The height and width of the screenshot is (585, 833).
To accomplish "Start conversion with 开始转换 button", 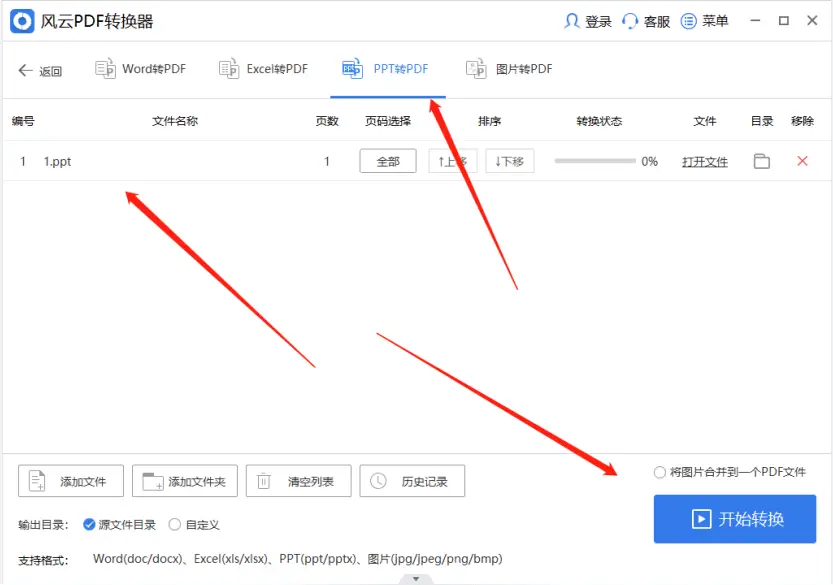I will coord(735,519).
